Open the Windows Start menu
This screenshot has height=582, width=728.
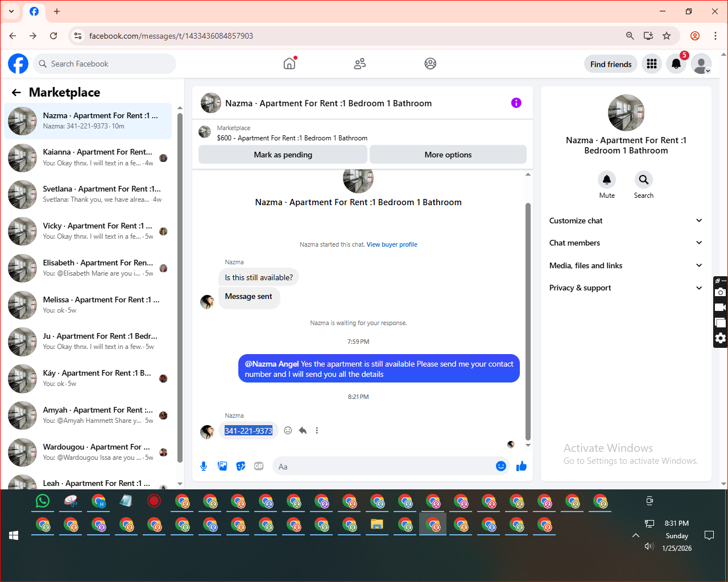[x=14, y=535]
